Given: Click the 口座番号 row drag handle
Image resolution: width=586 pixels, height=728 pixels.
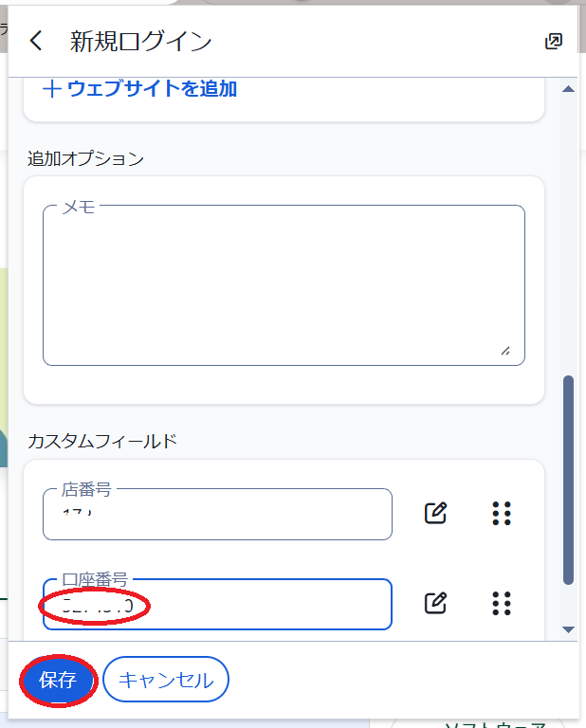Looking at the screenshot, I should pyautogui.click(x=502, y=603).
